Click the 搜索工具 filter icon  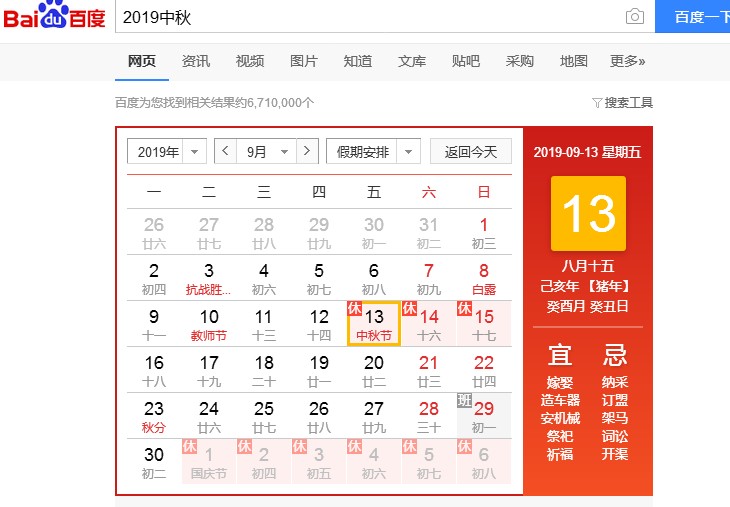coord(597,102)
